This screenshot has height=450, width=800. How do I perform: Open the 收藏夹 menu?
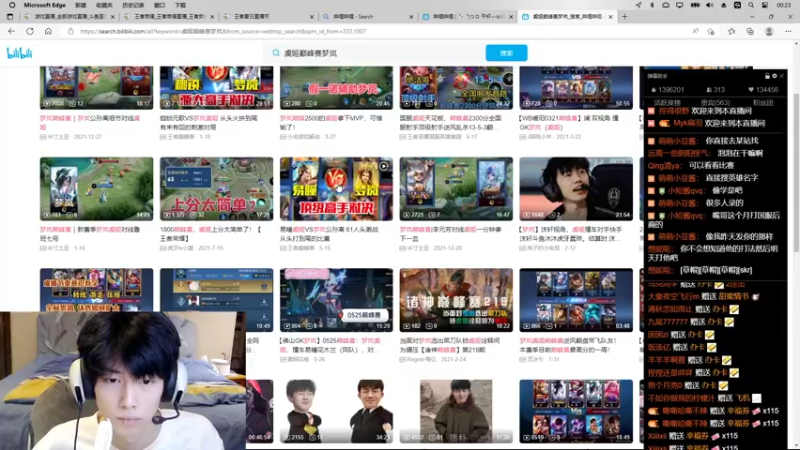[x=104, y=5]
